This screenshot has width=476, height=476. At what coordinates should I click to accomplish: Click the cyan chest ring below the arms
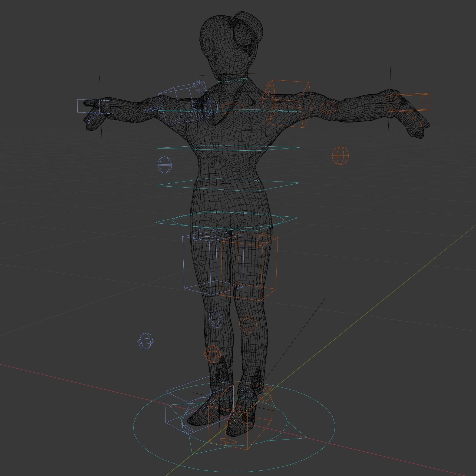tap(228, 148)
